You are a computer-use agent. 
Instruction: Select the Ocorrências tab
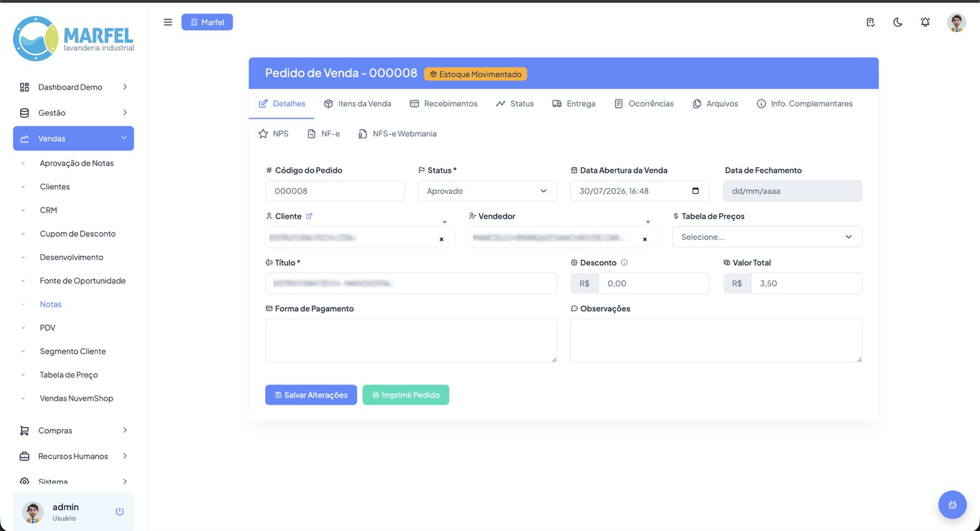pos(644,104)
